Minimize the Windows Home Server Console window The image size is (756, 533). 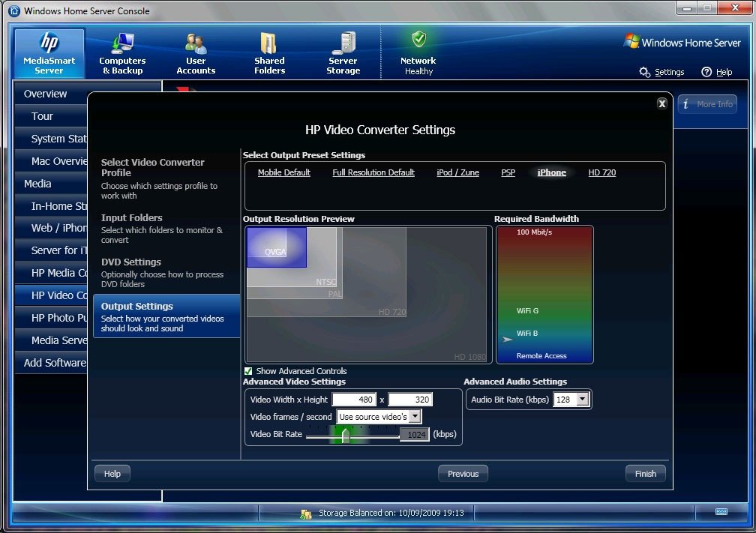tap(686, 8)
